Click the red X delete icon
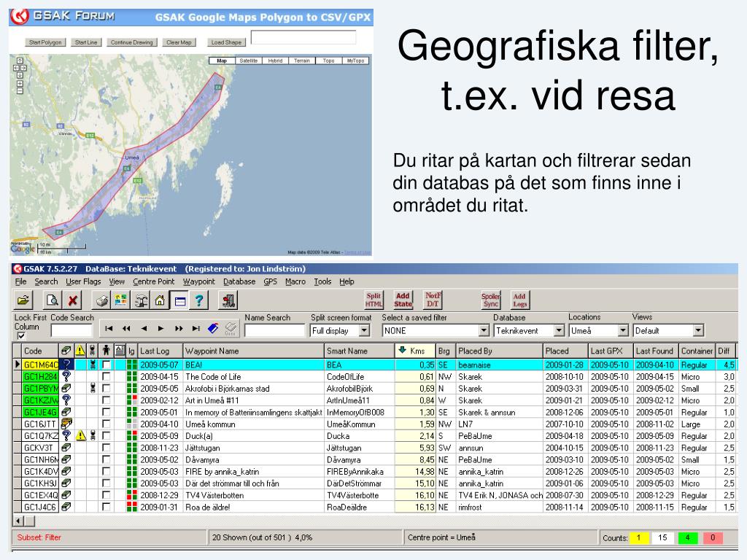747x560 pixels. click(x=72, y=300)
